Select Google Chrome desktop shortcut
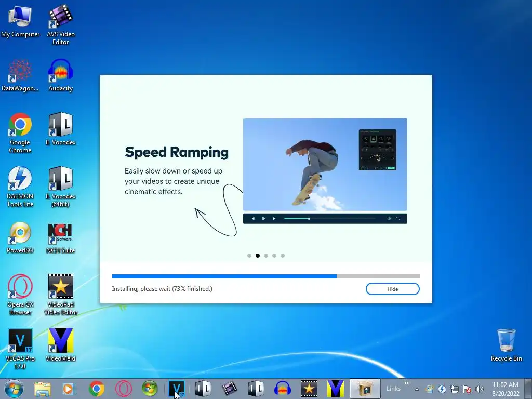532x399 pixels. tap(20, 132)
